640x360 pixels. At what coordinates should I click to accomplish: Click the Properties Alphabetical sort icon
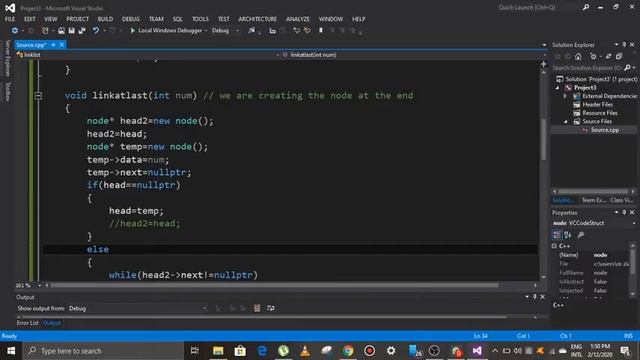[x=568, y=235]
